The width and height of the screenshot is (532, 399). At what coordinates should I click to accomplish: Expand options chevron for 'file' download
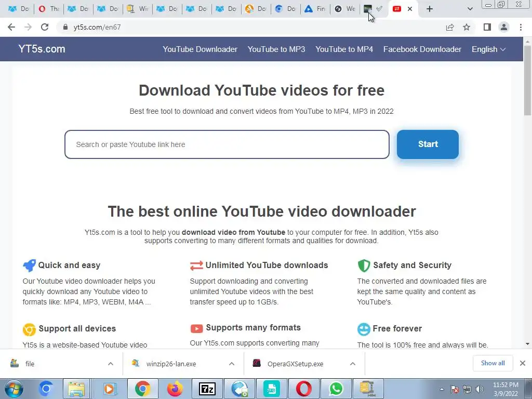click(x=111, y=364)
